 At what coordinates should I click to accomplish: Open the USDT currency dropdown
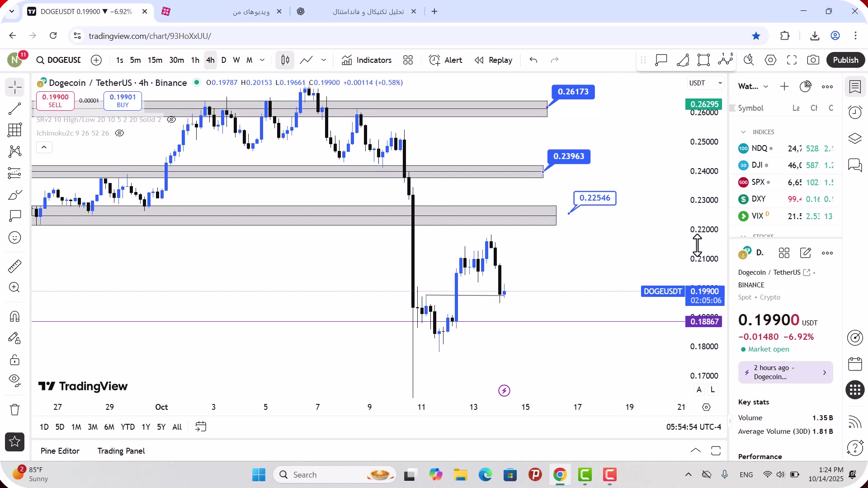706,83
